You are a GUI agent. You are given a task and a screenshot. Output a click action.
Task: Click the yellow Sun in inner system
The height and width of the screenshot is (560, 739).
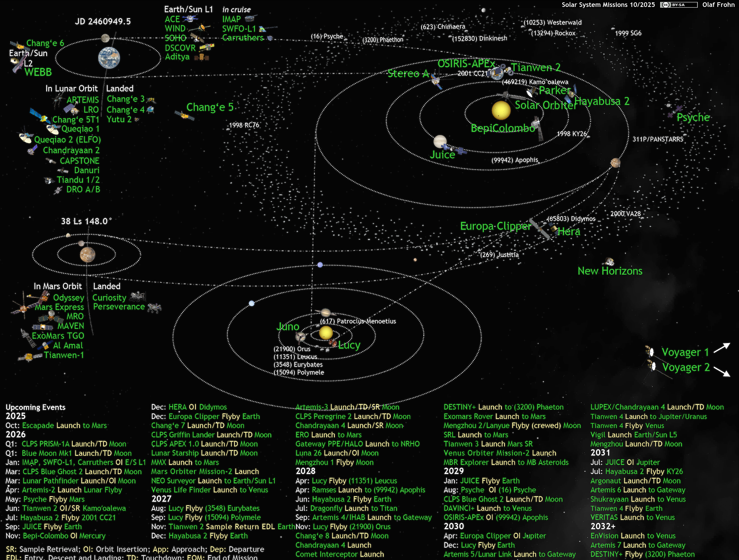501,110
